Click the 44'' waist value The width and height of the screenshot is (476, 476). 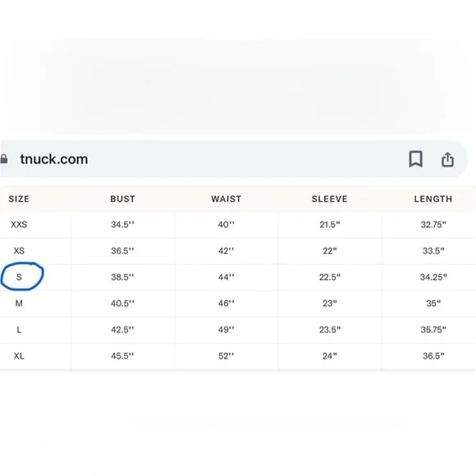[227, 277]
